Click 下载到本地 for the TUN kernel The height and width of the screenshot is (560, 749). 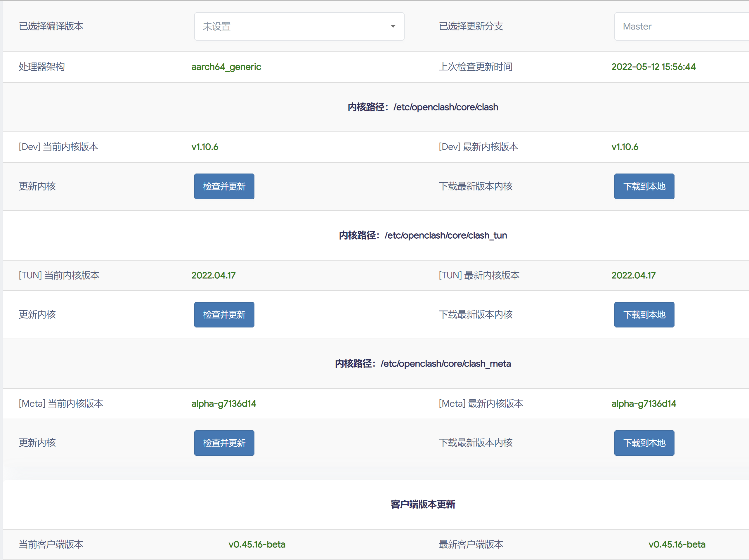pos(644,315)
